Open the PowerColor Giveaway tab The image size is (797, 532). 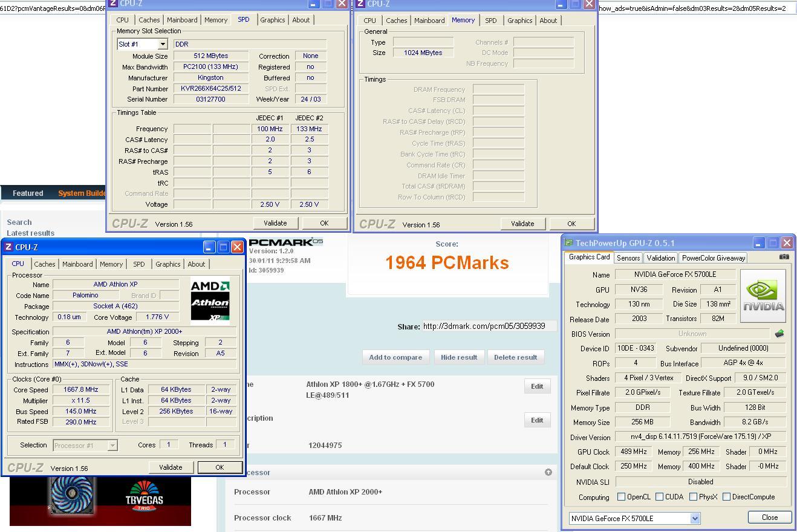tap(714, 258)
